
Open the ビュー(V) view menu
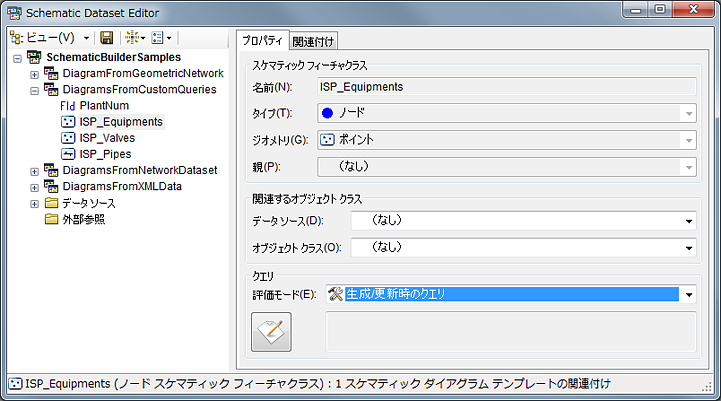pyautogui.click(x=49, y=38)
